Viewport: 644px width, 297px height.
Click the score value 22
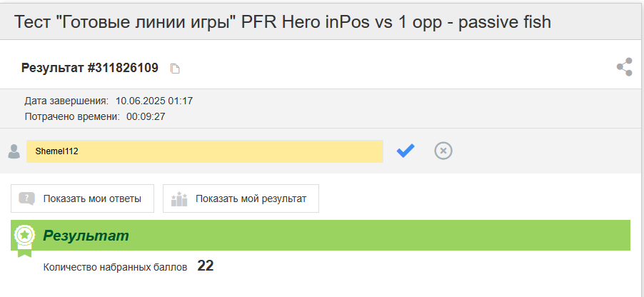pyautogui.click(x=206, y=266)
